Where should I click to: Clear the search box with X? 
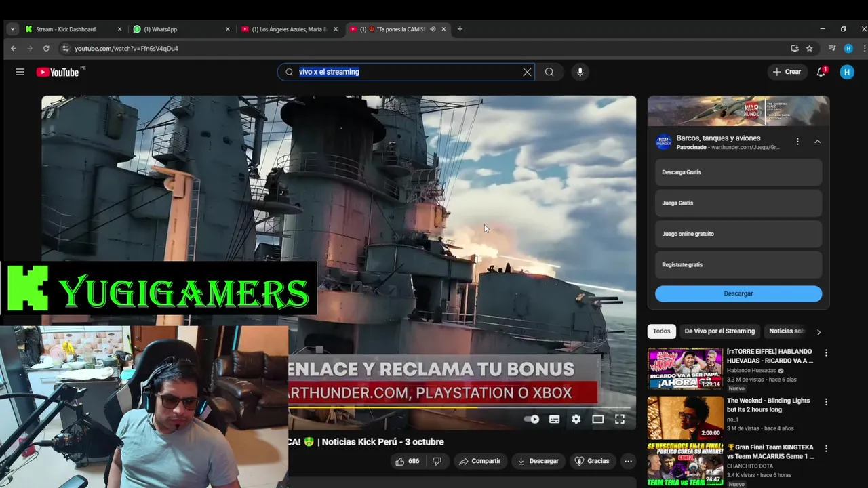[x=527, y=72]
